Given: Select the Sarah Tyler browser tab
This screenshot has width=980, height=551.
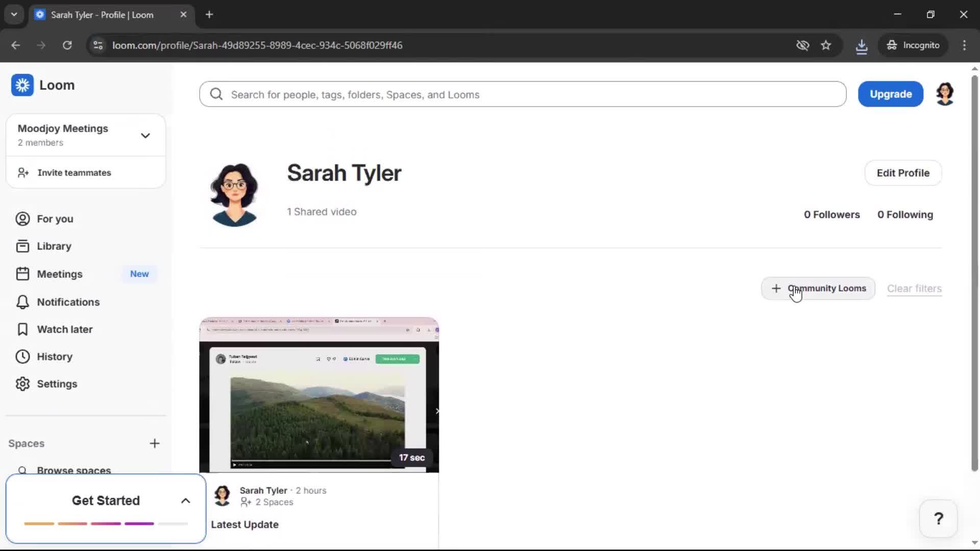Looking at the screenshot, I should (102, 14).
